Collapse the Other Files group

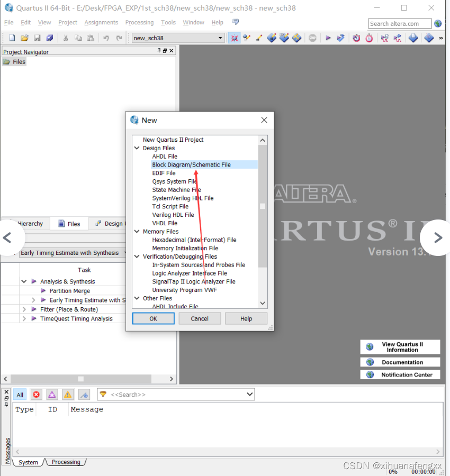[x=137, y=298]
